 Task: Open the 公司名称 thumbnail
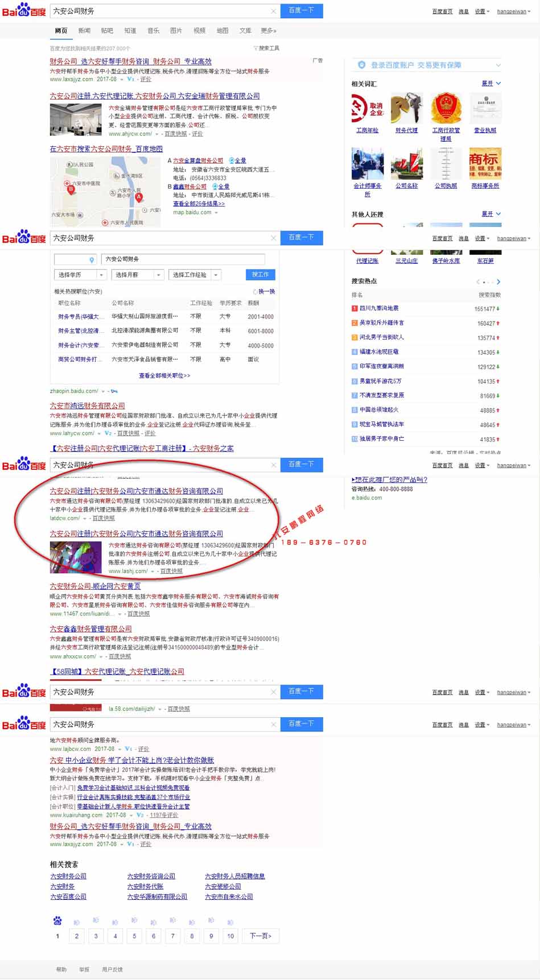[x=406, y=164]
